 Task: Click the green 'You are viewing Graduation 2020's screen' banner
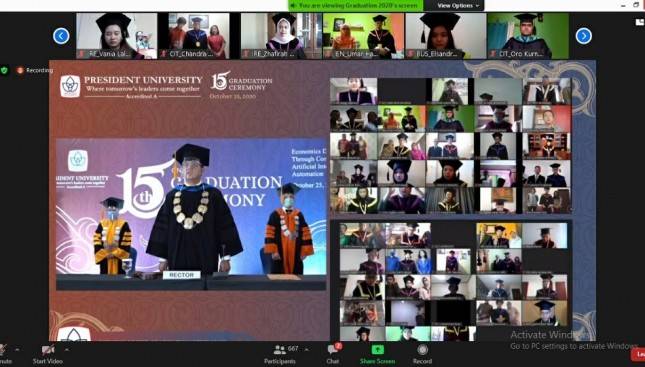pos(356,5)
